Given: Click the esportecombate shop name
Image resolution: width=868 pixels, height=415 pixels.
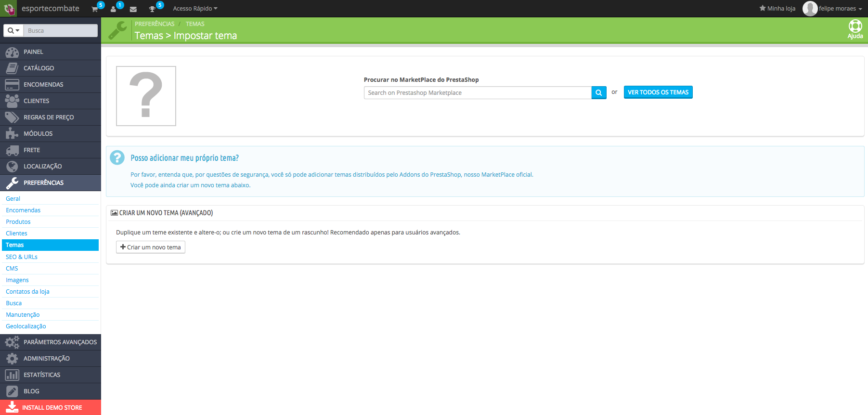Looking at the screenshot, I should pos(51,9).
